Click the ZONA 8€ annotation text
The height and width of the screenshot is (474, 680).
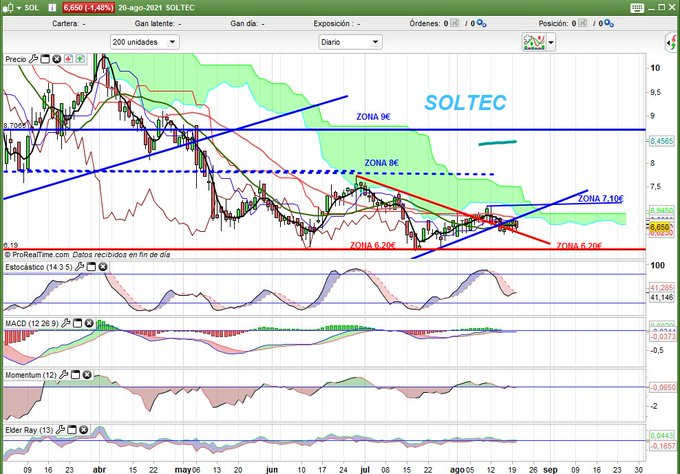[382, 163]
